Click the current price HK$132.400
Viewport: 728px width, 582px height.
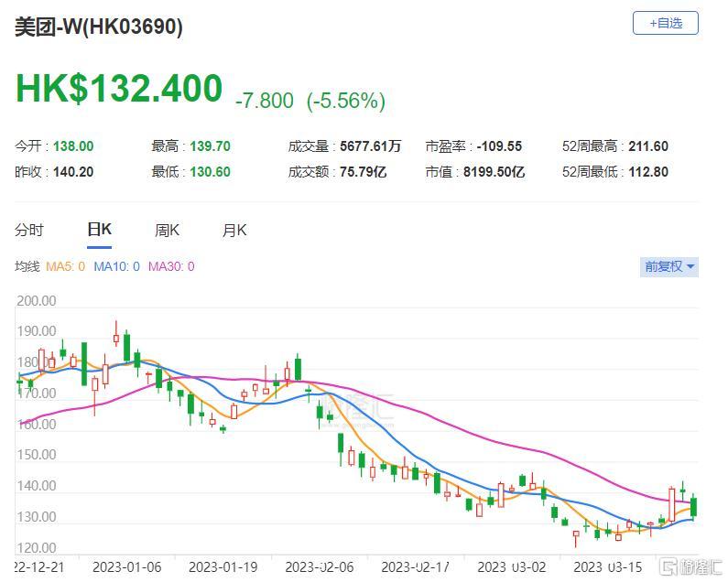pyautogui.click(x=119, y=88)
